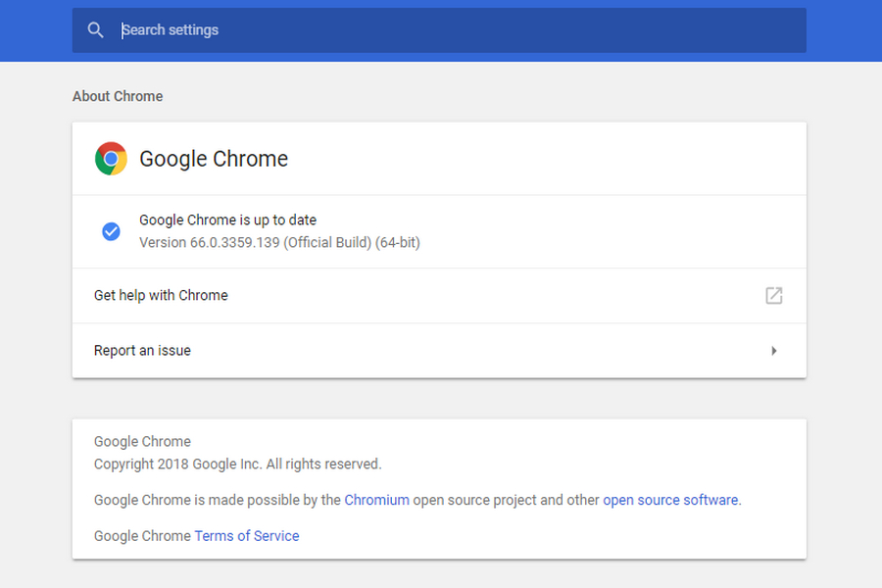882x588 pixels.
Task: Open the external link icon for Chrome help
Action: pyautogui.click(x=774, y=295)
